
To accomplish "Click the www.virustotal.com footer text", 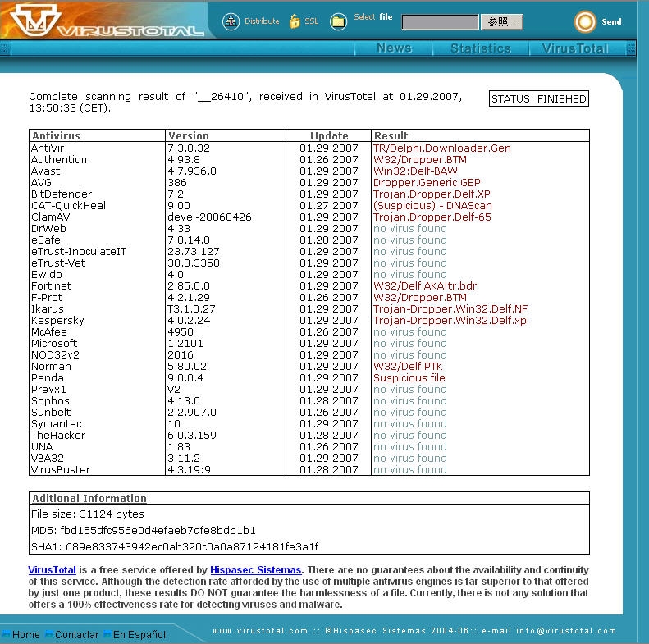I will pos(260,631).
